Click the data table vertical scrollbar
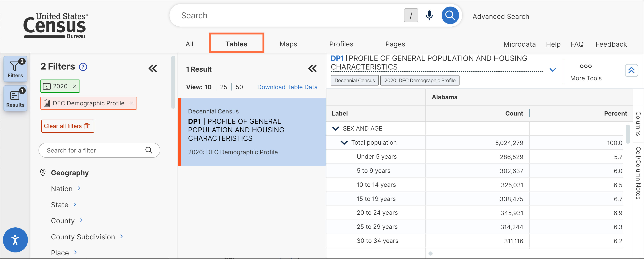 [x=627, y=134]
